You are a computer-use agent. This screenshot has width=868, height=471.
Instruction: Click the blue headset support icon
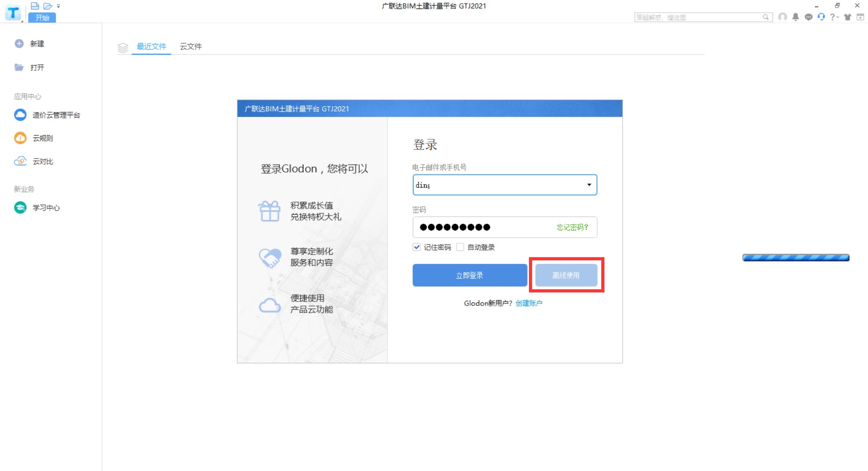(821, 17)
